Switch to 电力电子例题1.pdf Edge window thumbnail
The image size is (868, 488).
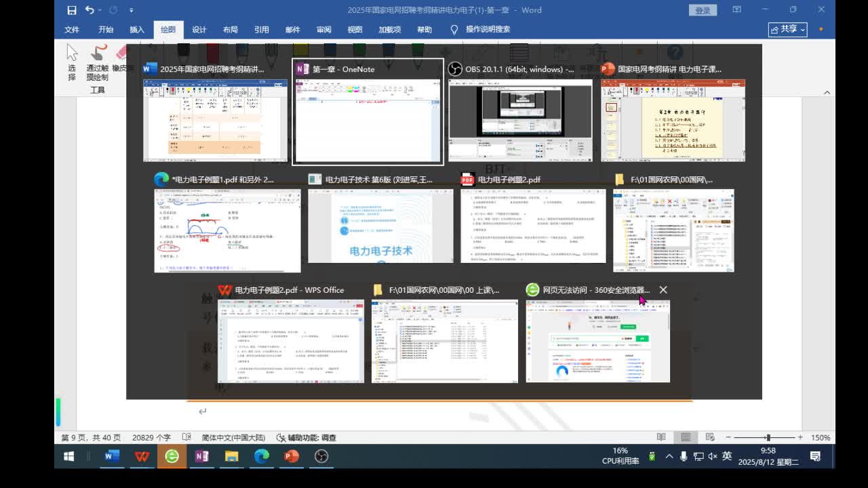pos(227,230)
